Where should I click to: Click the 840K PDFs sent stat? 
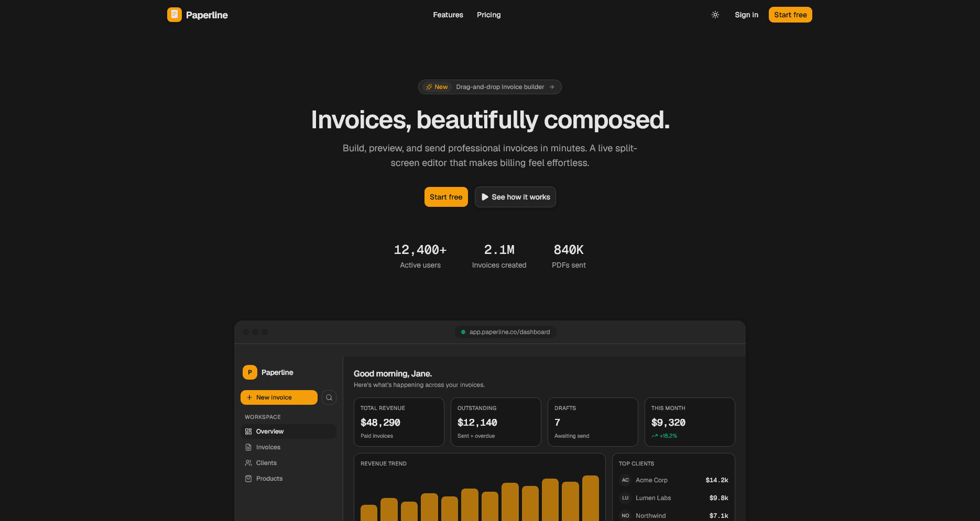569,256
